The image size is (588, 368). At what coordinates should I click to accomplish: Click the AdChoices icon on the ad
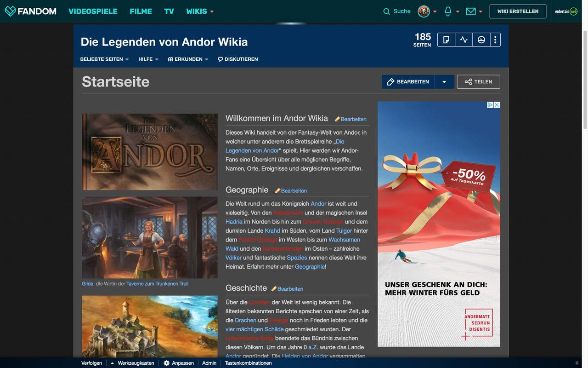pyautogui.click(x=490, y=105)
